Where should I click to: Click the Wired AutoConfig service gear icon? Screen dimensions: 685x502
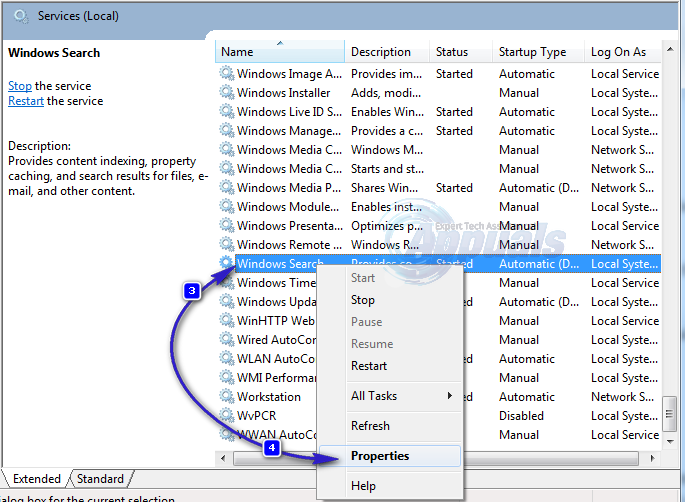pos(227,339)
